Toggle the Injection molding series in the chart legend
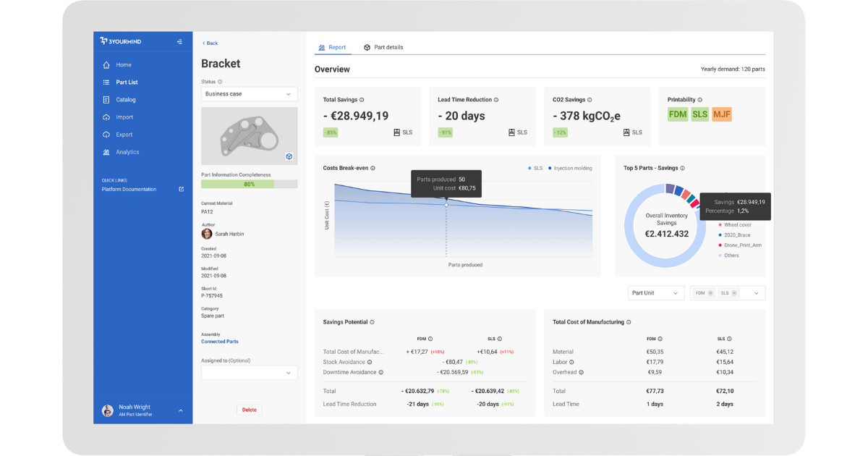Viewport: 868px width, 456px height. [570, 168]
